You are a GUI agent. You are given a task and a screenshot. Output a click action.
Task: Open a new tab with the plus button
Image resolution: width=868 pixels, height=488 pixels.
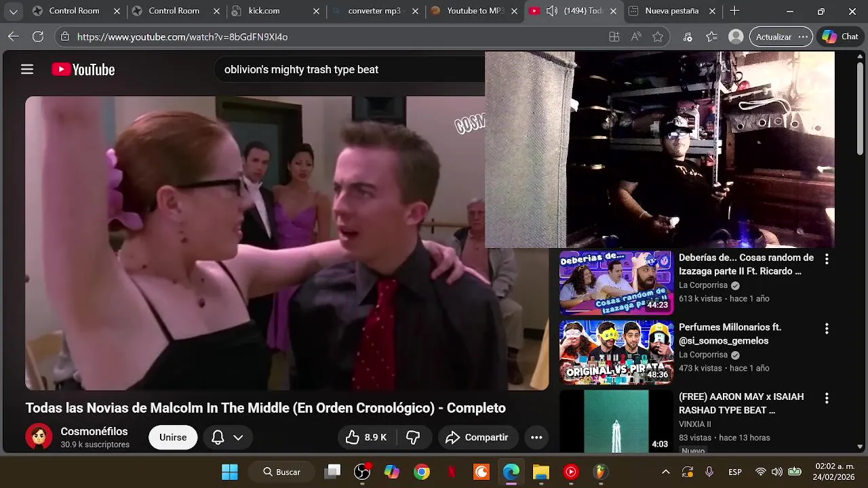pyautogui.click(x=734, y=11)
